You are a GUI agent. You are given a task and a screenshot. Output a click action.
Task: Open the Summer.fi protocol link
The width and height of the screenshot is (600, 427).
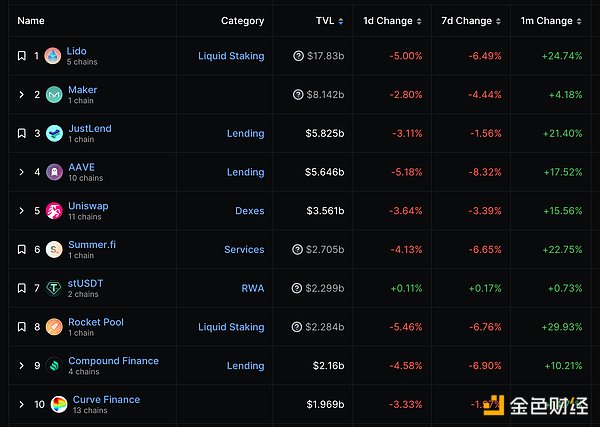pyautogui.click(x=93, y=245)
